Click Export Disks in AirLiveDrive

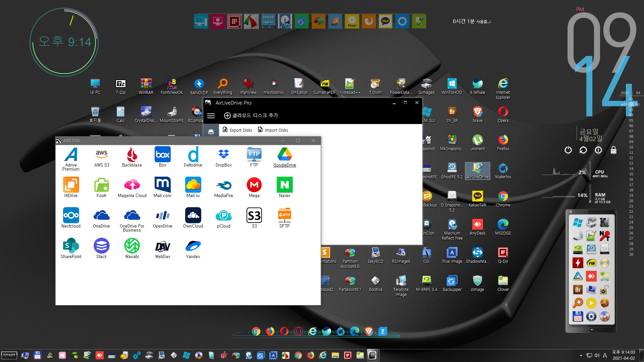coord(237,130)
